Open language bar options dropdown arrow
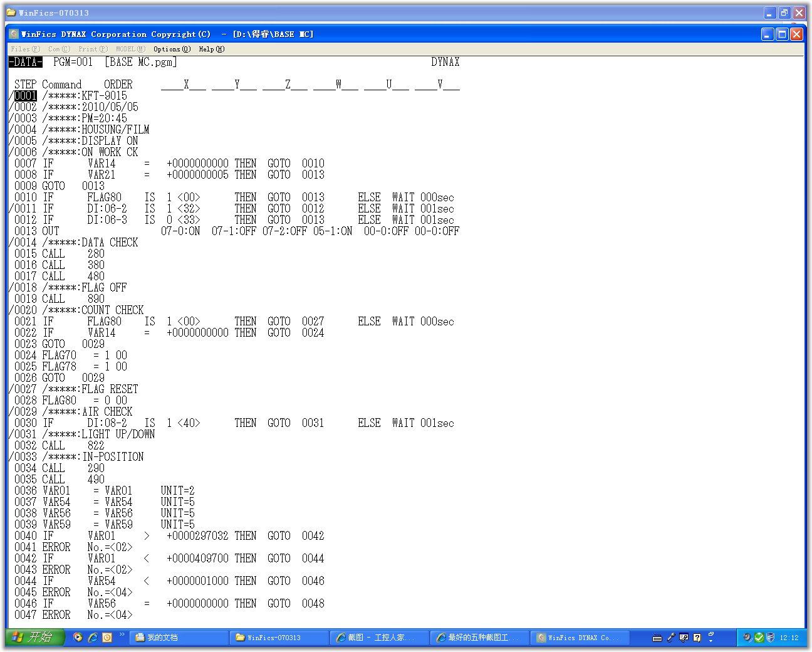The image size is (812, 652). [710, 640]
